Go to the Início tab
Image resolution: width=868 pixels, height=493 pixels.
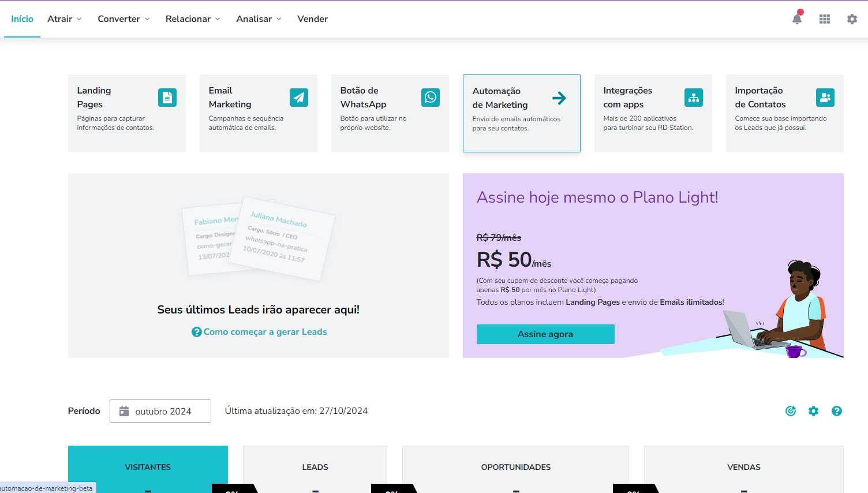click(x=23, y=19)
